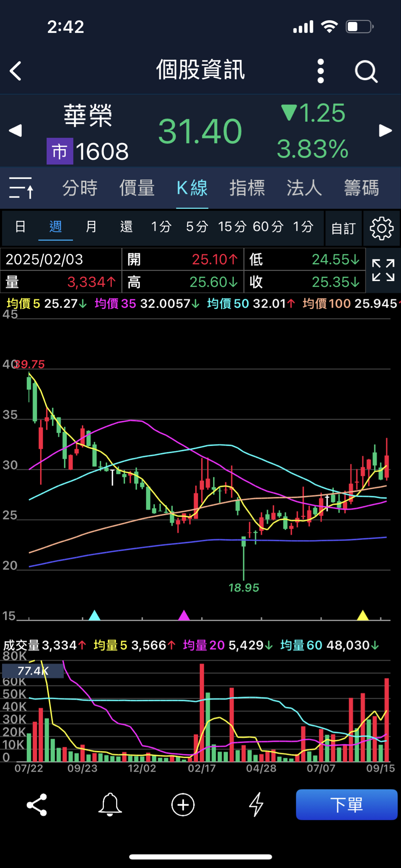Tap the cyan triangle marker on chart
The height and width of the screenshot is (868, 401).
94,615
